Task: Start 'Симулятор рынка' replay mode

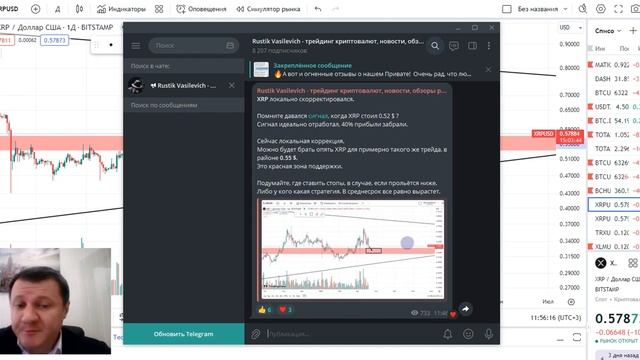Action: (x=268, y=9)
